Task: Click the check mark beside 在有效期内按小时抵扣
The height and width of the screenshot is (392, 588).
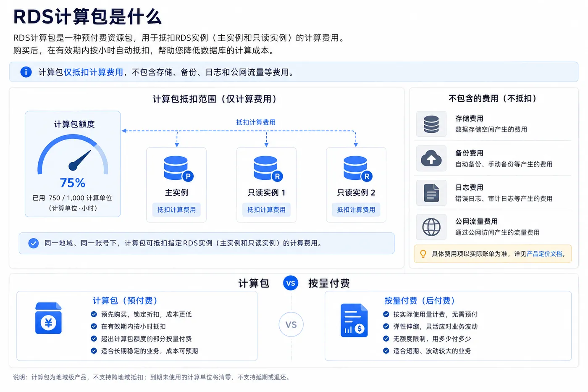Action: click(94, 326)
